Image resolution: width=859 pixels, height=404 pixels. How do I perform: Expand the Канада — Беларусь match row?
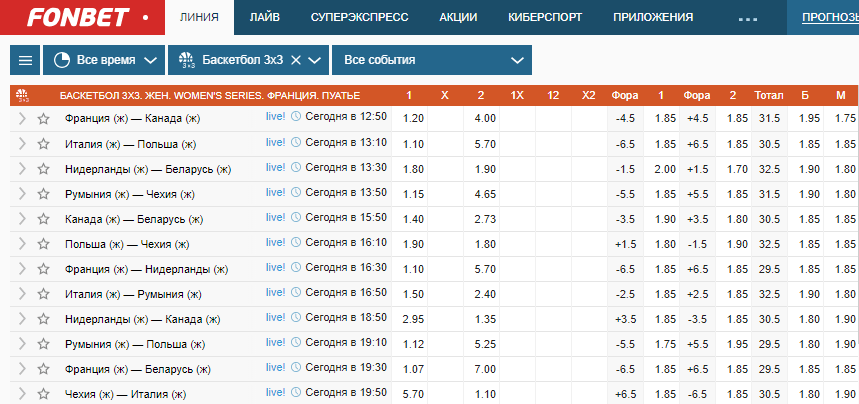point(22,219)
